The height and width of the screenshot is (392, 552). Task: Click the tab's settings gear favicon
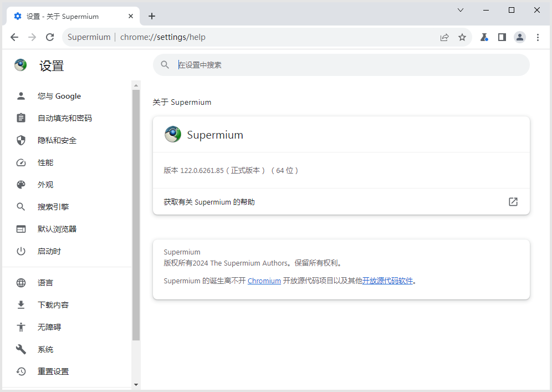coord(18,16)
